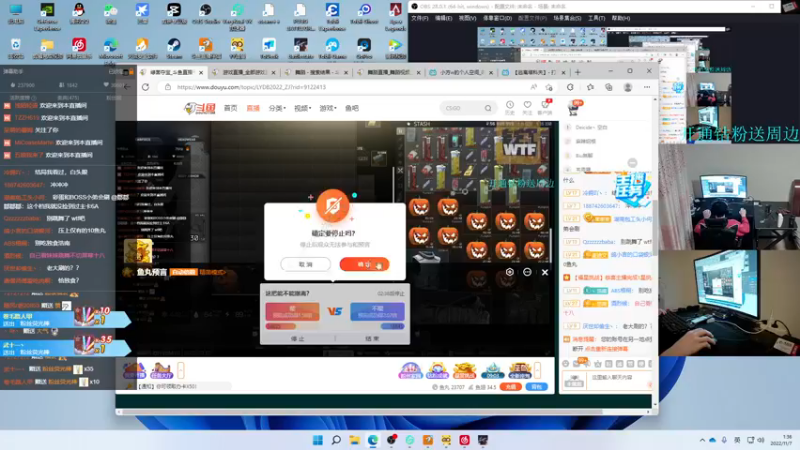The image size is (800, 450).
Task: Click the 任务大厅 icon at bottom left of player
Action: (x=161, y=370)
